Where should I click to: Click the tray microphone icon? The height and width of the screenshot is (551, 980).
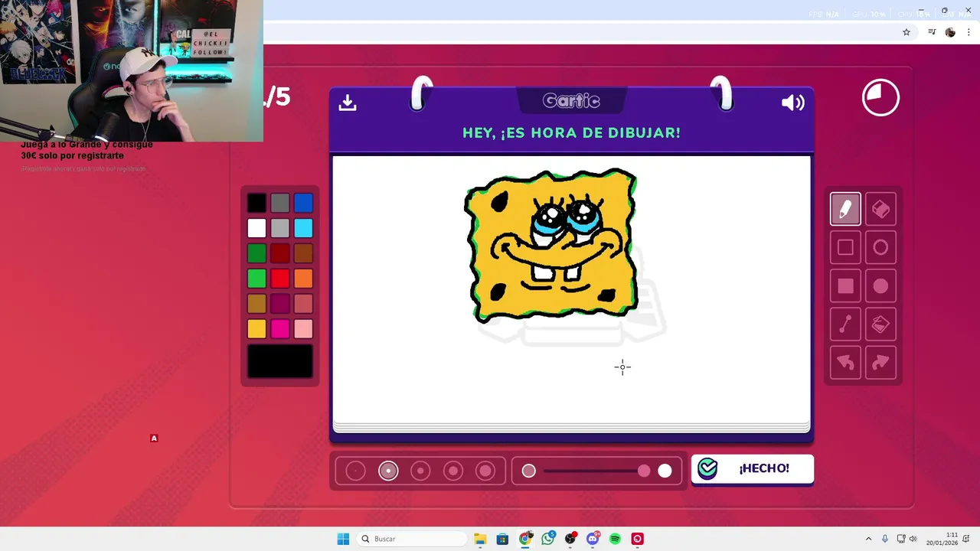(x=885, y=539)
